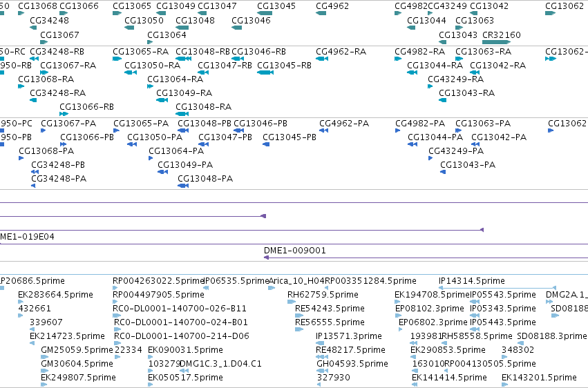Click EST RH62759.5prime

323,295
